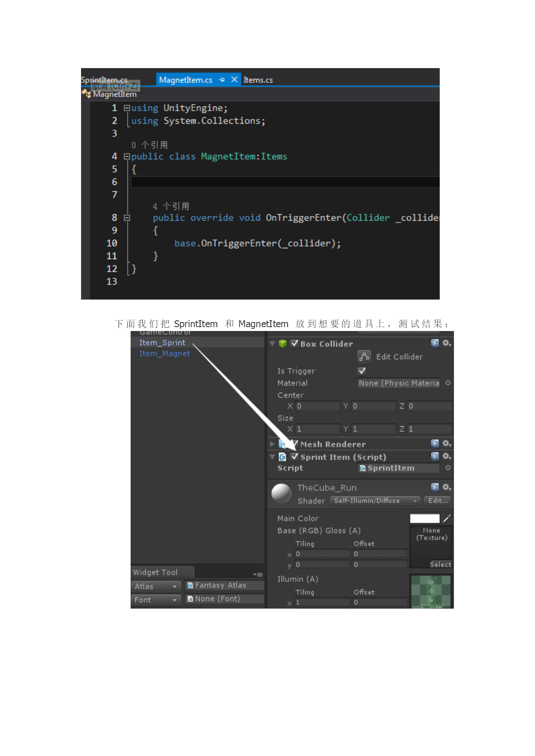Open the Shader Self-Illumin/Diffuse dropdown
The image size is (535, 756).
tap(375, 500)
